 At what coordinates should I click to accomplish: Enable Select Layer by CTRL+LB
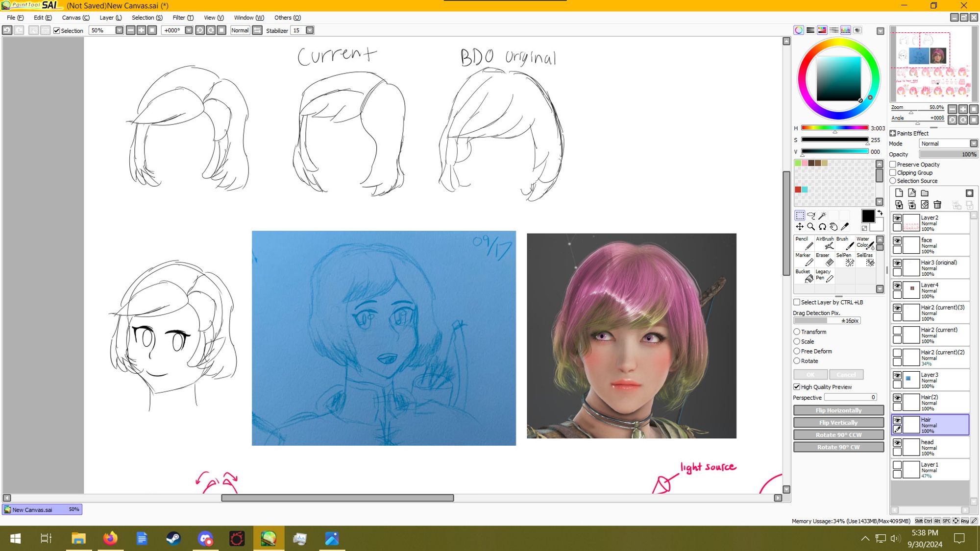(x=797, y=302)
